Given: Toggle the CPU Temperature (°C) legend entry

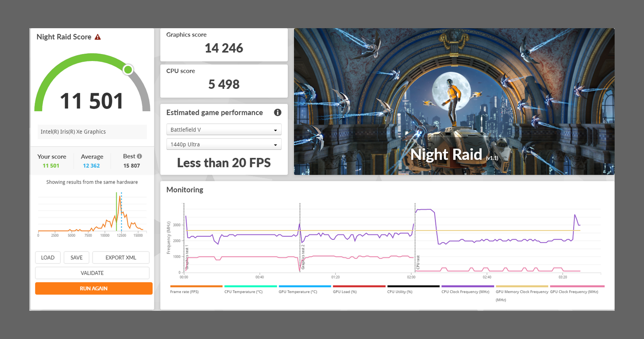Looking at the screenshot, I should [x=251, y=289].
